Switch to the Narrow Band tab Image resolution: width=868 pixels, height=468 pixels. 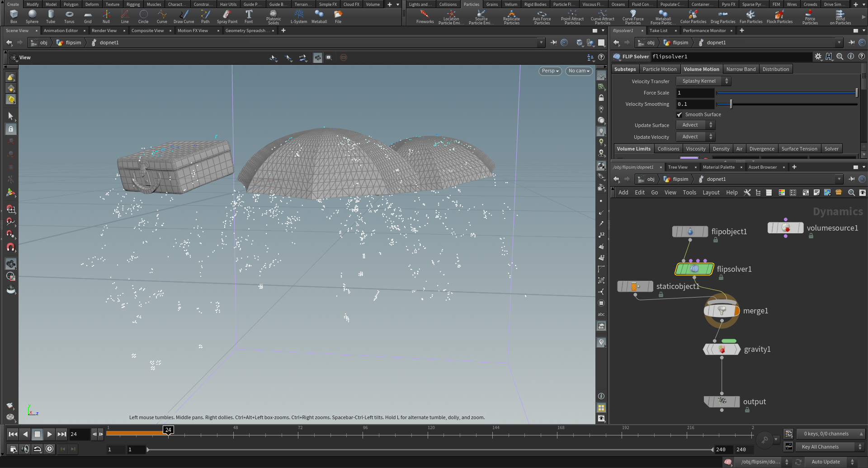tap(741, 69)
